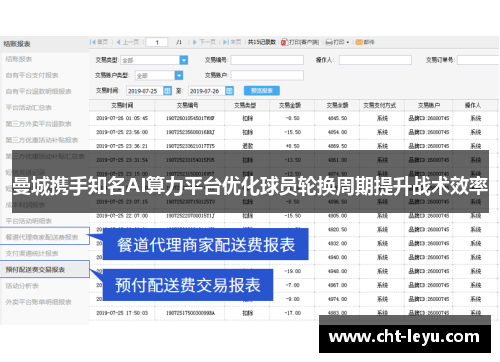
Task: Select the cell 2019-07-25 23:56:00
Action: point(122,132)
